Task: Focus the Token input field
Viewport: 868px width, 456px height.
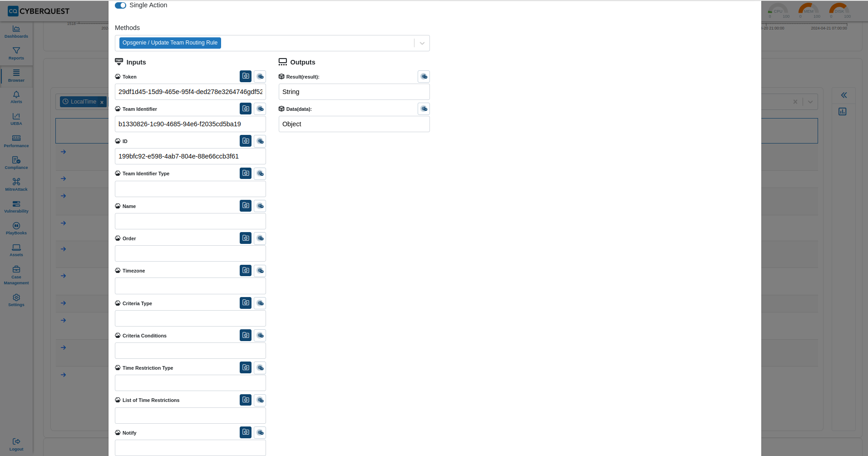Action: [190, 92]
